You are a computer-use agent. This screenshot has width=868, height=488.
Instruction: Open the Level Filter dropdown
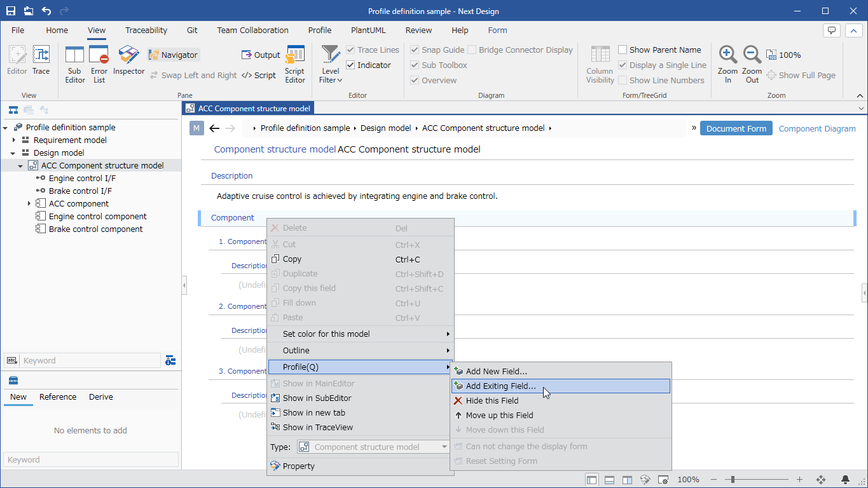point(331,65)
